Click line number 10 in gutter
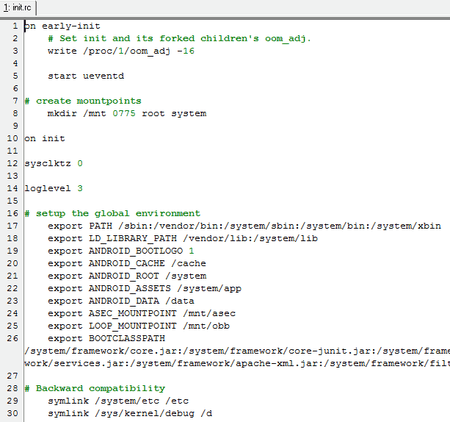This screenshot has width=450, height=422. (13, 138)
